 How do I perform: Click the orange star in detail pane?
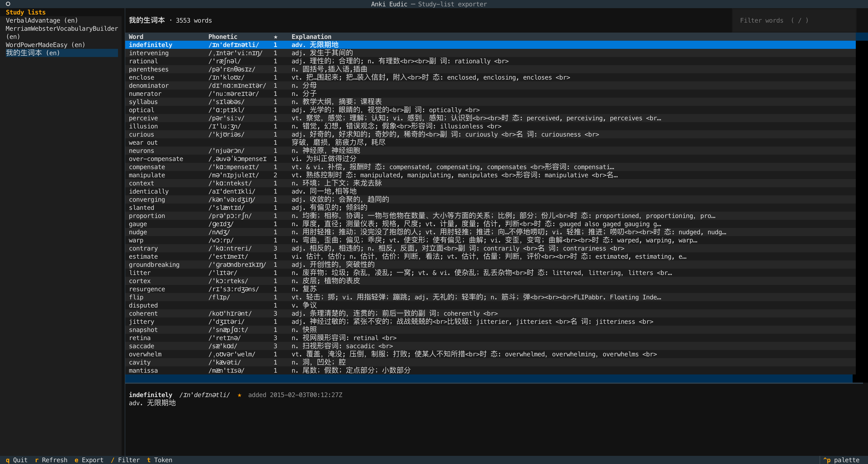(x=239, y=395)
